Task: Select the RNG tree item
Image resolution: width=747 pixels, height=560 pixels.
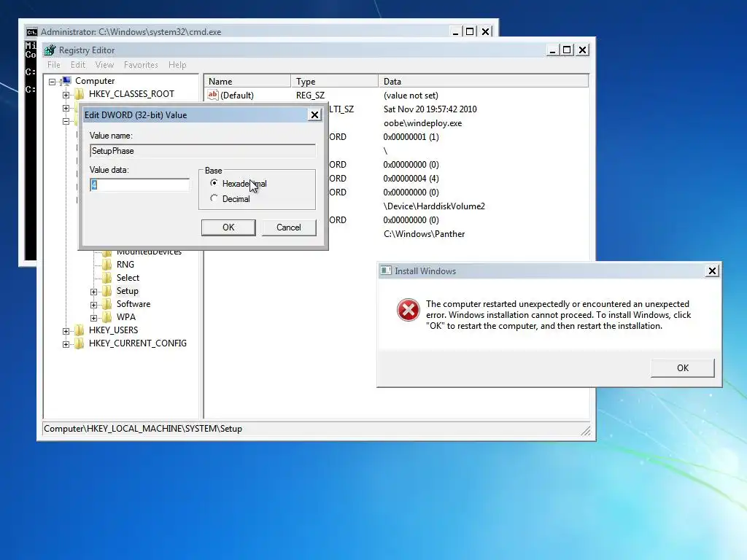Action: (125, 264)
